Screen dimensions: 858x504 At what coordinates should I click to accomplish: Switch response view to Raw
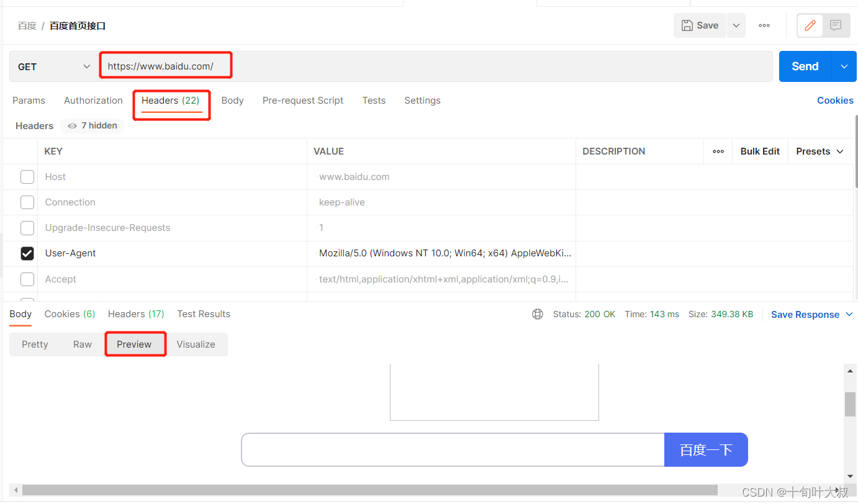(83, 344)
